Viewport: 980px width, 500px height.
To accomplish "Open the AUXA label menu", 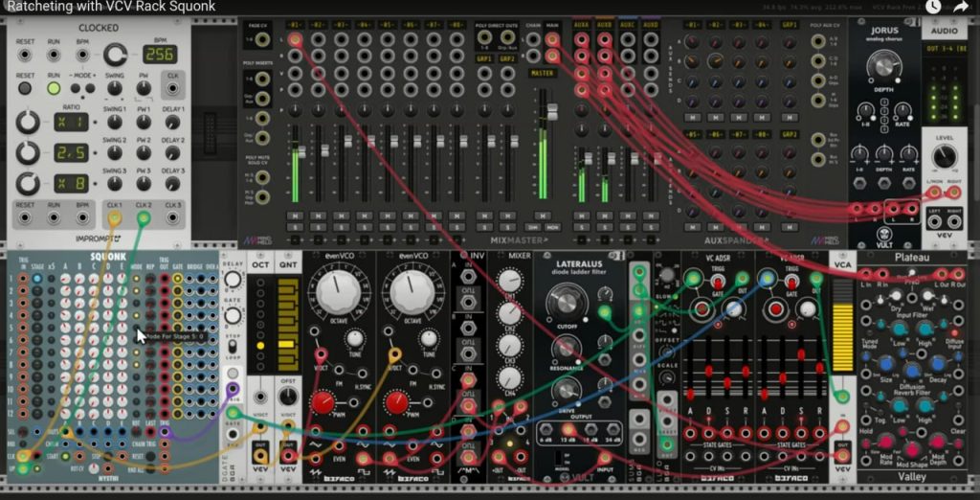I will (581, 25).
